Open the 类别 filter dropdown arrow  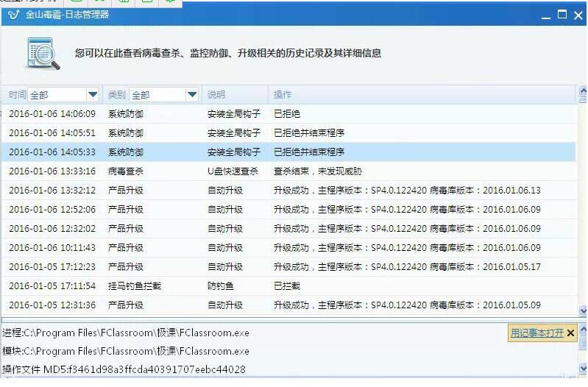(191, 94)
